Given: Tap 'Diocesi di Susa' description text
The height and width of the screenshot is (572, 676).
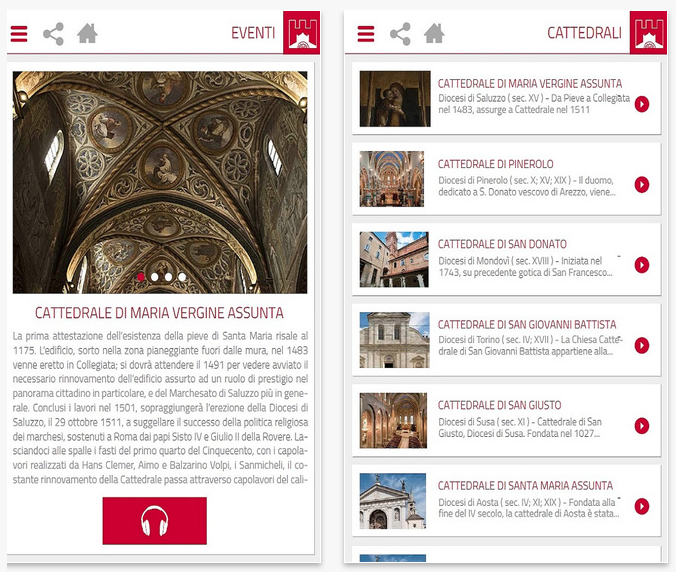Looking at the screenshot, I should coord(520,428).
